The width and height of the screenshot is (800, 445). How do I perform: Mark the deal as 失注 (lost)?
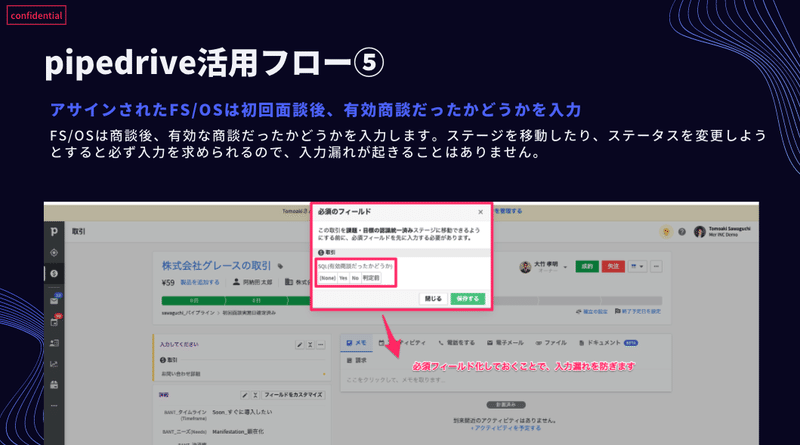613,266
